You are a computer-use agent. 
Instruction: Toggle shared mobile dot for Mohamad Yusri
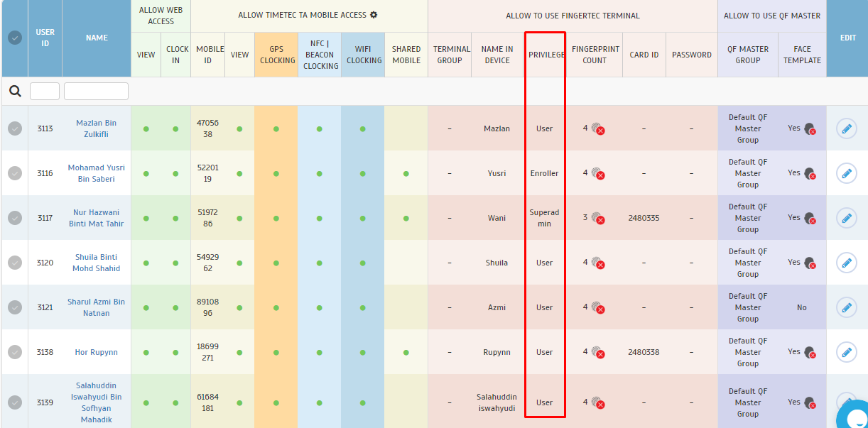click(406, 173)
